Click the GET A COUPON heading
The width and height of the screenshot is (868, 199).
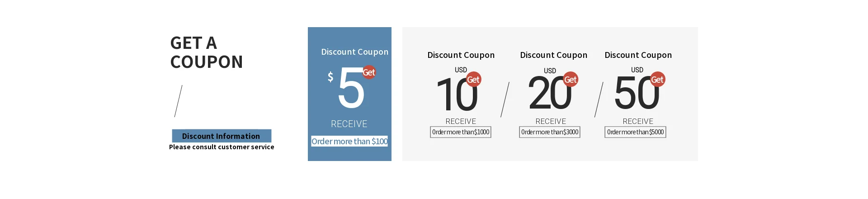(207, 52)
